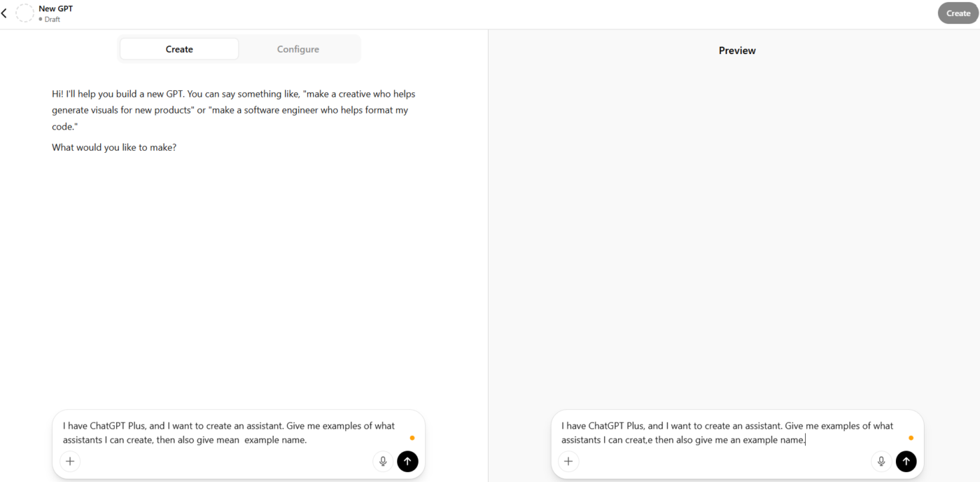Click the Create button at top right
Image resolution: width=980 pixels, height=482 pixels.
[958, 13]
